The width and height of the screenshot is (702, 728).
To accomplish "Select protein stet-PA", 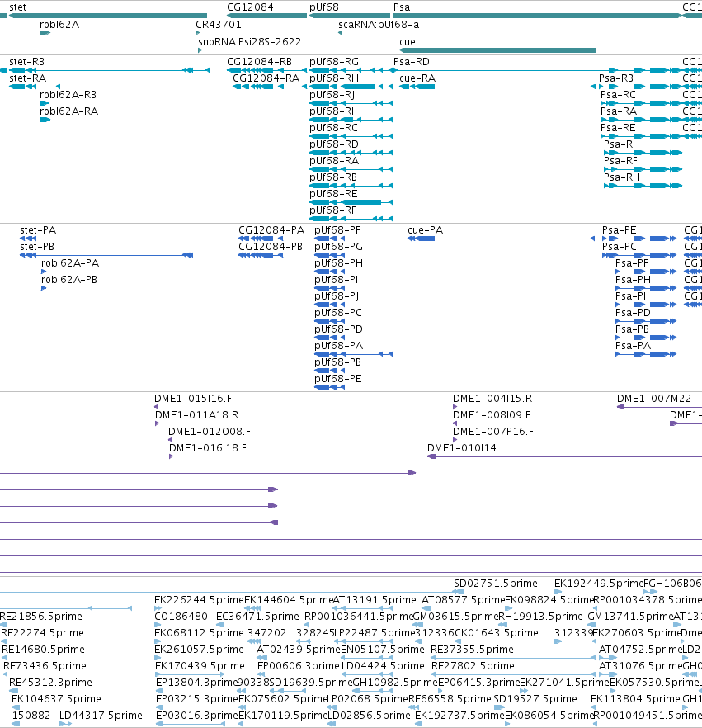I will click(x=28, y=239).
